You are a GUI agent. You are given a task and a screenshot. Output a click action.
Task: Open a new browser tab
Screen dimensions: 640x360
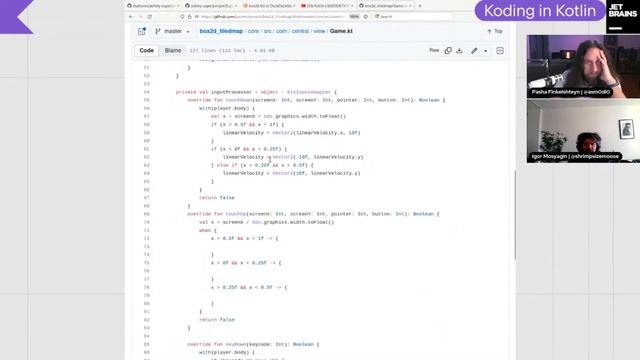pos(420,6)
